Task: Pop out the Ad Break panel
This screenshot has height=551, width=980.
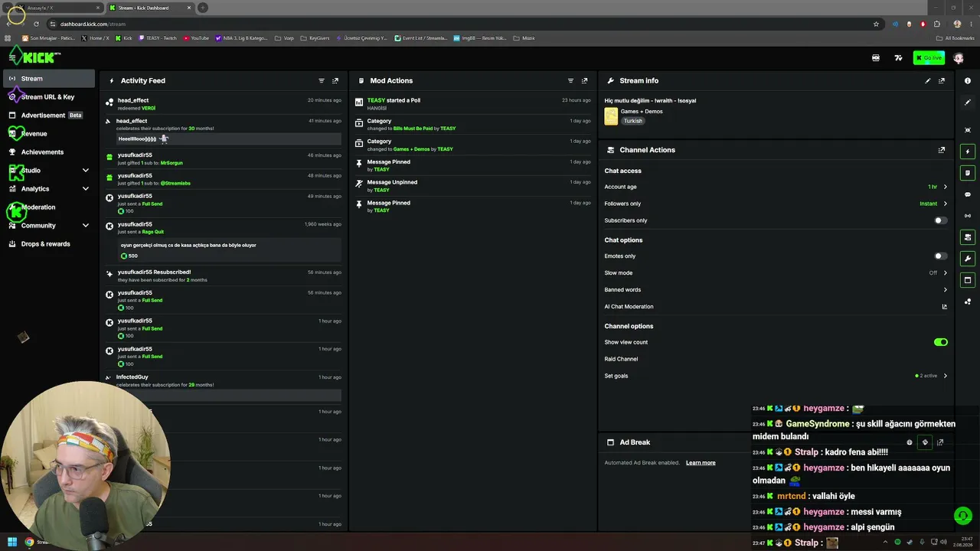Action: pyautogui.click(x=940, y=442)
